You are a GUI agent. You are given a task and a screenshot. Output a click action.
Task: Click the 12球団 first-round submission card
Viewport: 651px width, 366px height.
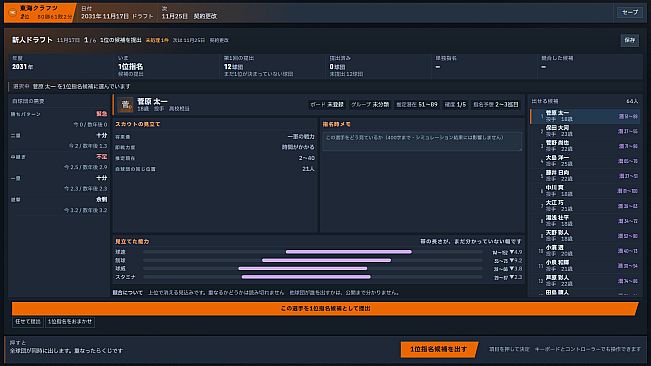[x=273, y=66]
